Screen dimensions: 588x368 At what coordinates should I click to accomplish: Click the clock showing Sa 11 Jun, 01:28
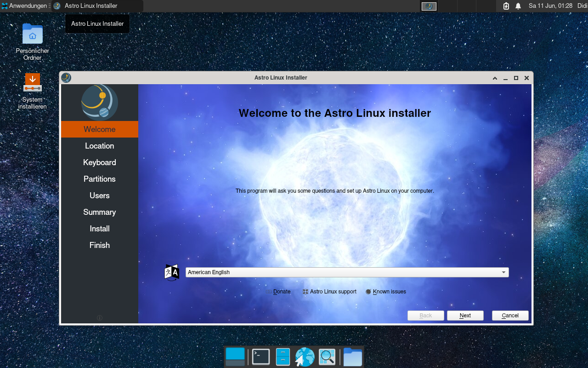tap(550, 6)
